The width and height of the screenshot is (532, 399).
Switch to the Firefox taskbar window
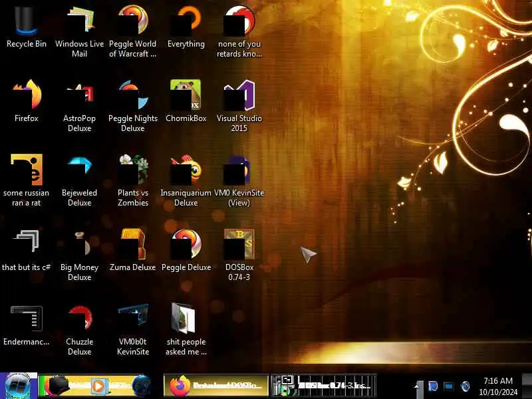[216, 386]
